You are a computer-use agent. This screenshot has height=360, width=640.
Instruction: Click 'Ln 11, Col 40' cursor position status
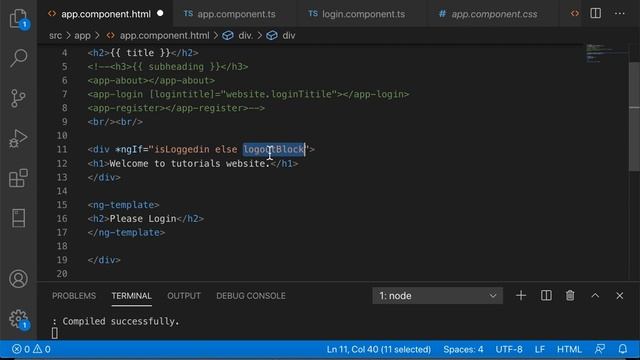(x=378, y=349)
